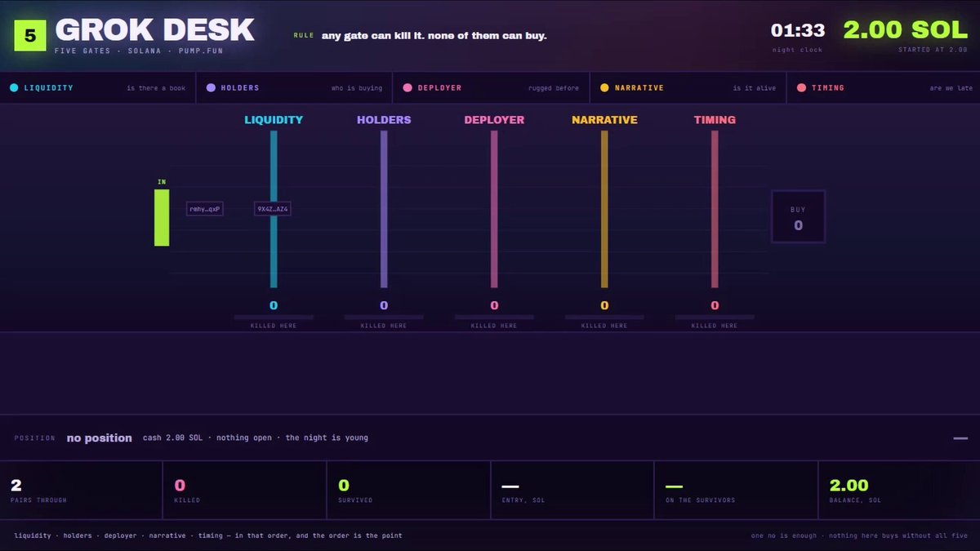The height and width of the screenshot is (551, 980).
Task: Click the kill count under the Liquidity gate
Action: tap(274, 305)
